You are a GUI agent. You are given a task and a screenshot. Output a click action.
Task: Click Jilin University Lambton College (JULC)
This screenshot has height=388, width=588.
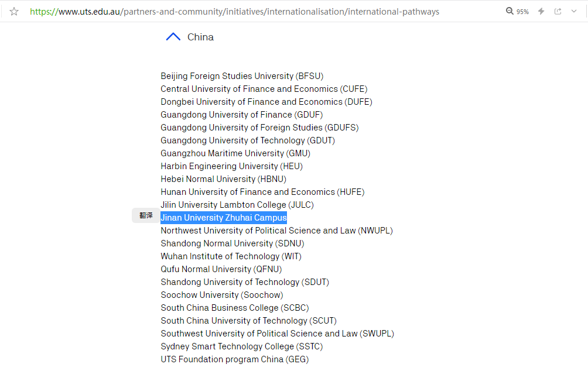237,205
